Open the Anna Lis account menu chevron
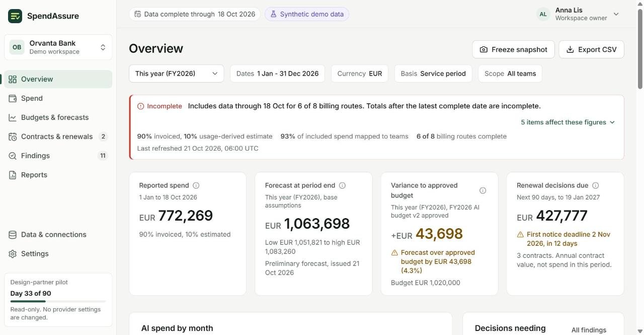Screen dimensions: 644x335 tap(616, 14)
